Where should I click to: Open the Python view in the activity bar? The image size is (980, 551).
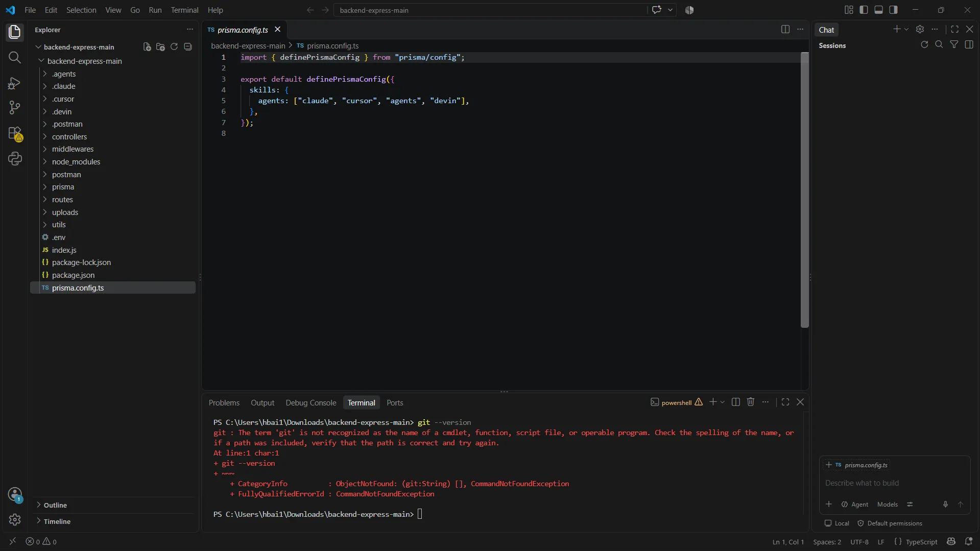tap(15, 159)
